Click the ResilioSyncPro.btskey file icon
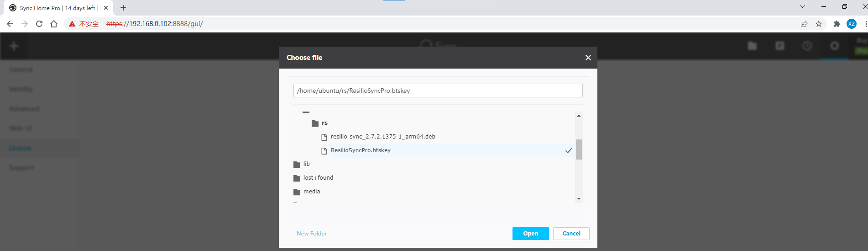 coord(324,151)
